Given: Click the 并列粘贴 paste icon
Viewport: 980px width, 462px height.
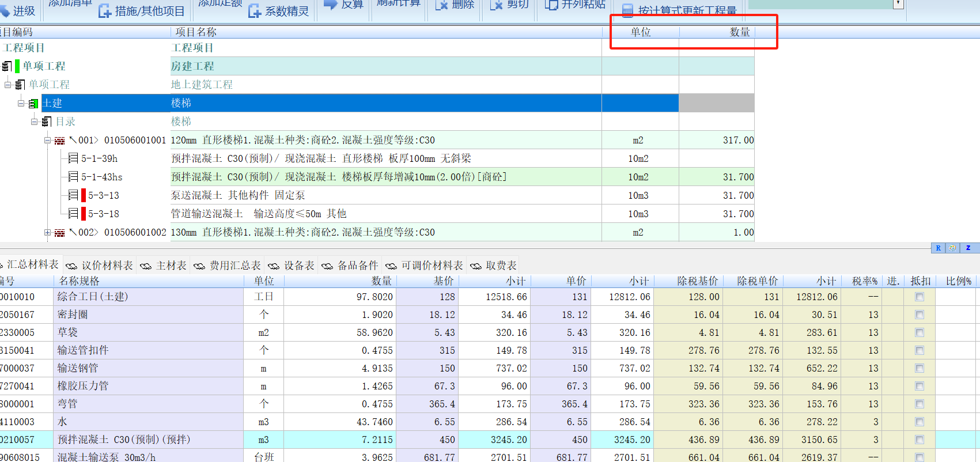Looking at the screenshot, I should (x=551, y=5).
